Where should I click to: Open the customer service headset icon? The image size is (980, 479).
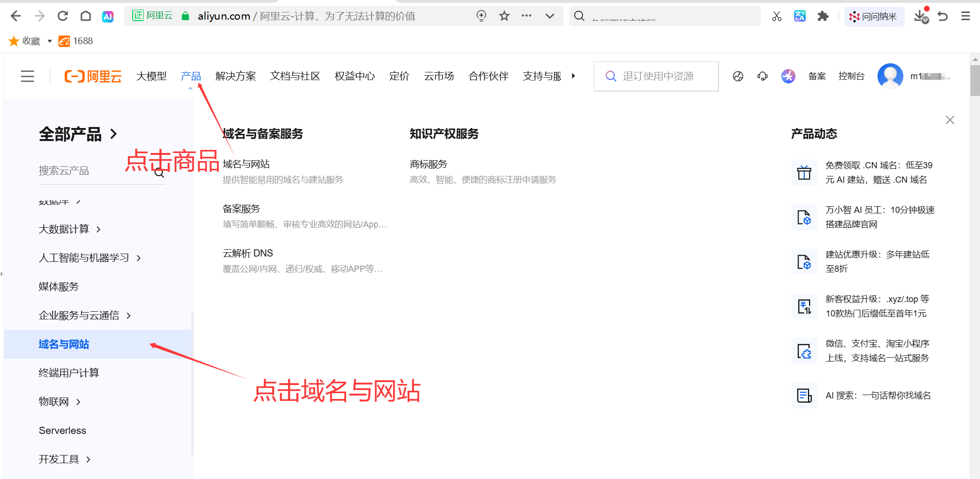pyautogui.click(x=762, y=76)
